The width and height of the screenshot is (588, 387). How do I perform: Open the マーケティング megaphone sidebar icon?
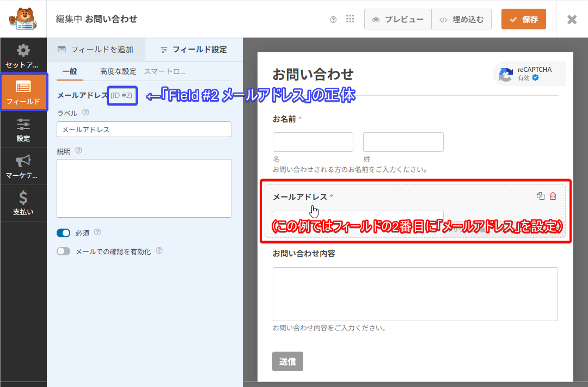23,167
